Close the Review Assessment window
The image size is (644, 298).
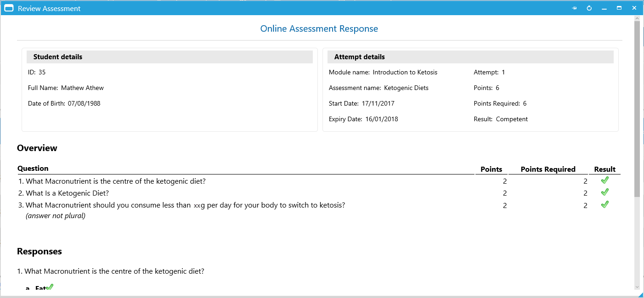(634, 8)
